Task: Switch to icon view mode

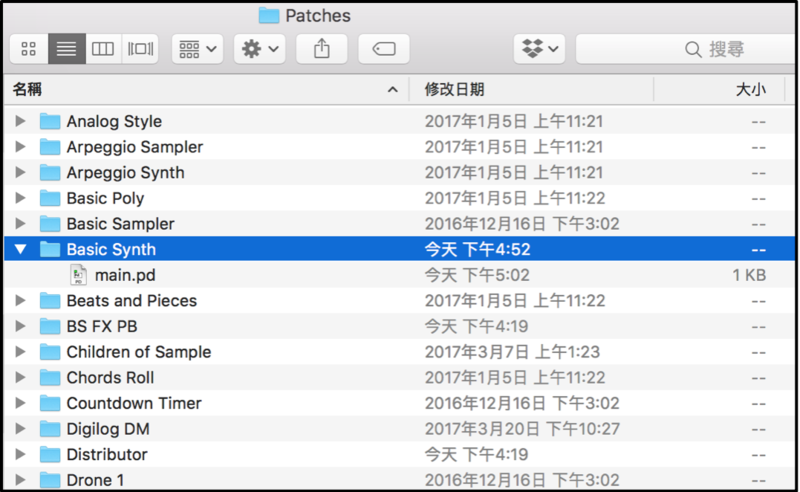Action: pyautogui.click(x=28, y=49)
